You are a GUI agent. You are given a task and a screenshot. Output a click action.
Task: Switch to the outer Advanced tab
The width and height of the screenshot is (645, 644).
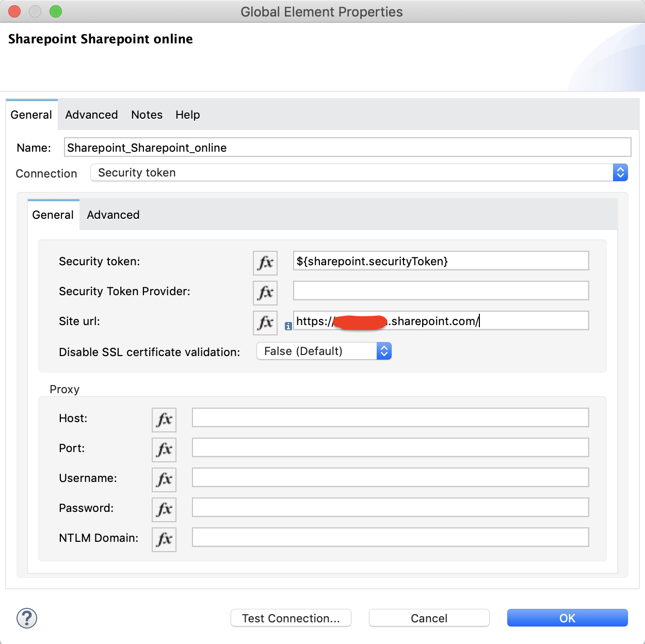click(91, 115)
